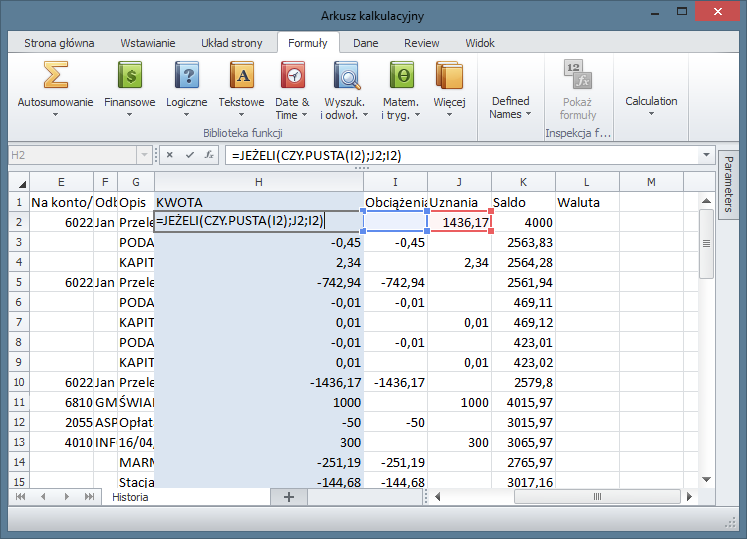Open the Logiczne functions icon
The width and height of the screenshot is (747, 539).
(186, 76)
